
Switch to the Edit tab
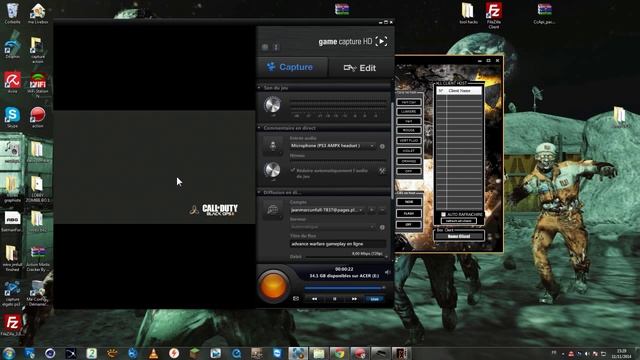(360, 68)
